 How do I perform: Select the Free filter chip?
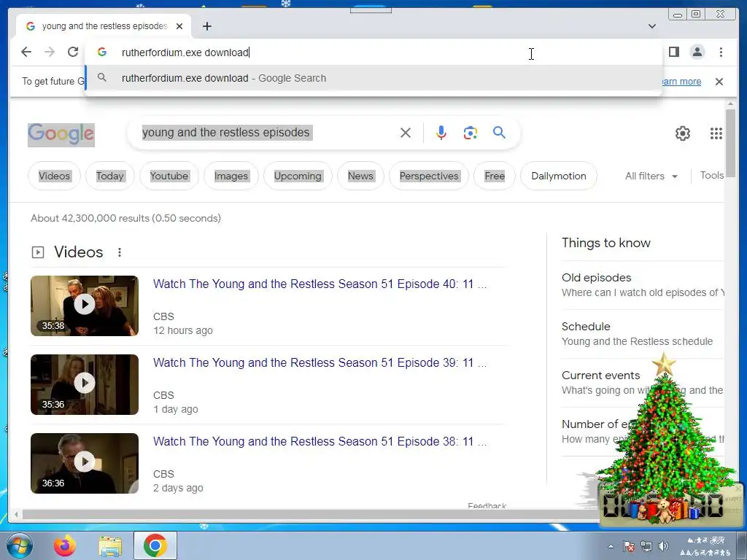pyautogui.click(x=495, y=176)
